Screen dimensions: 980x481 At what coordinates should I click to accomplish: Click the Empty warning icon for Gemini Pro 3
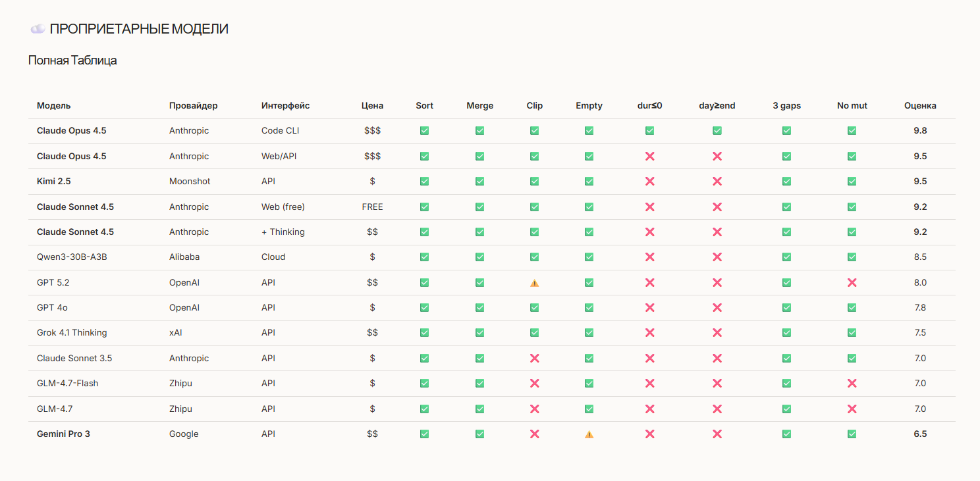coord(589,434)
